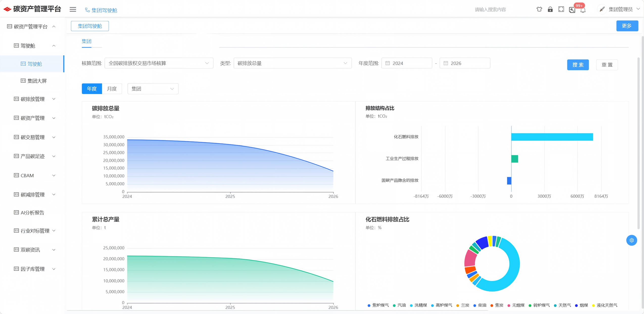644x314 pixels.
Task: Open notifications bell with 99+ badge
Action: 583,10
